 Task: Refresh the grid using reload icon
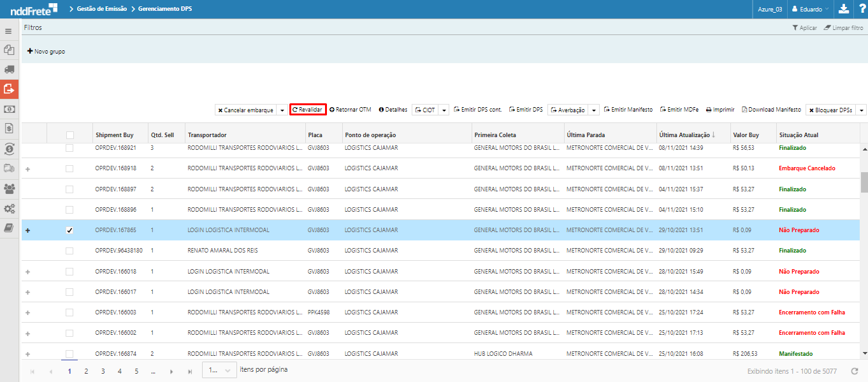(855, 371)
